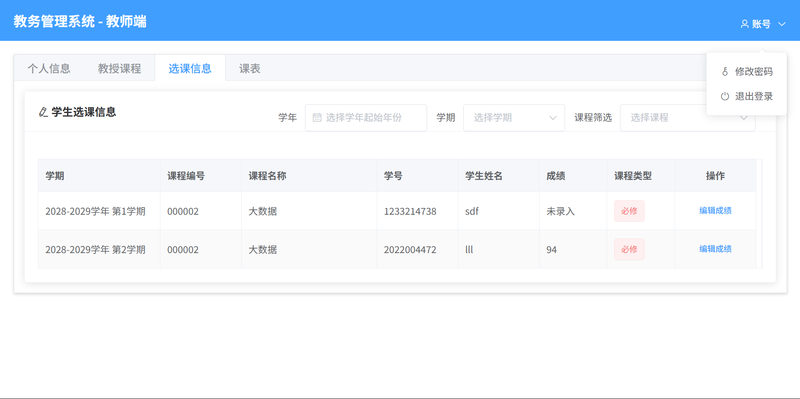This screenshot has width=800, height=399.
Task: Click student number 2022004472
Action: pyautogui.click(x=410, y=250)
